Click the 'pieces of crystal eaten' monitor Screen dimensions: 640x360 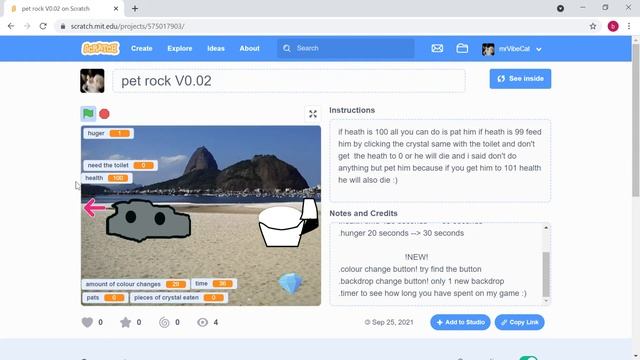179,298
